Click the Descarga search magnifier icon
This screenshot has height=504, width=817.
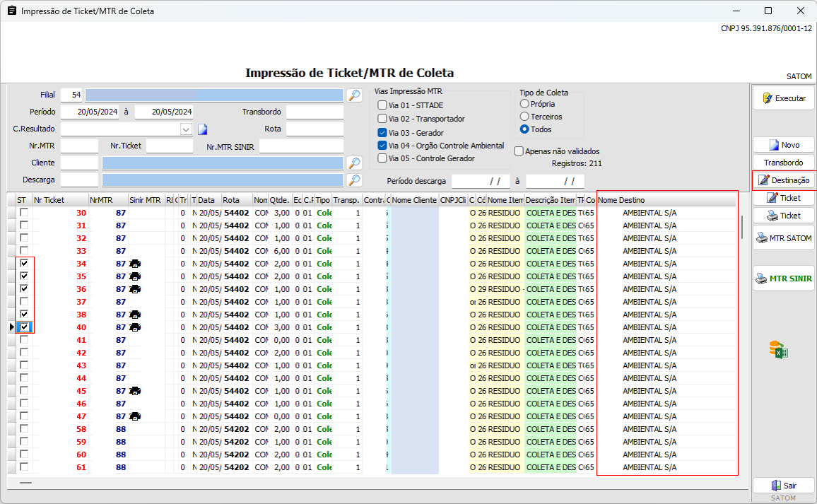pyautogui.click(x=354, y=180)
